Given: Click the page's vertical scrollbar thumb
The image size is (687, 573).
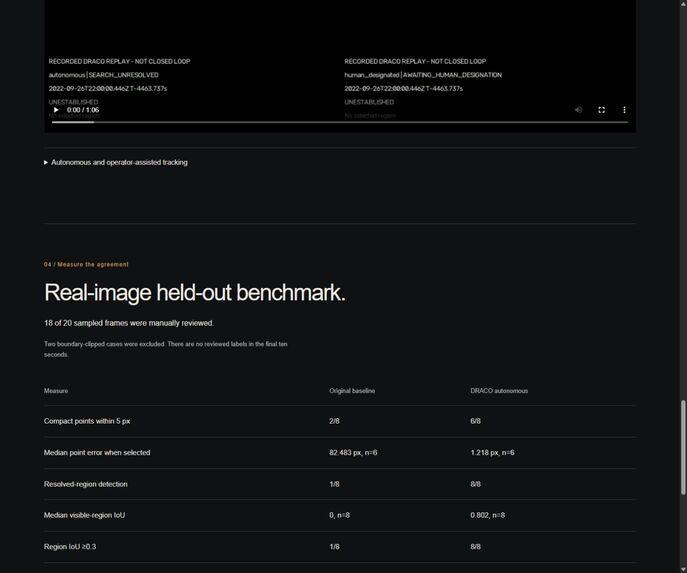Looking at the screenshot, I should 683,448.
